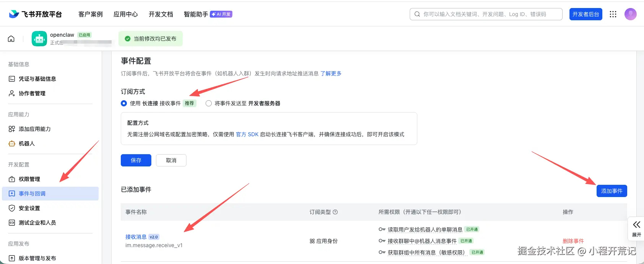
Task: Click the 凭证与基础信息 sidebar icon
Action: (x=12, y=79)
